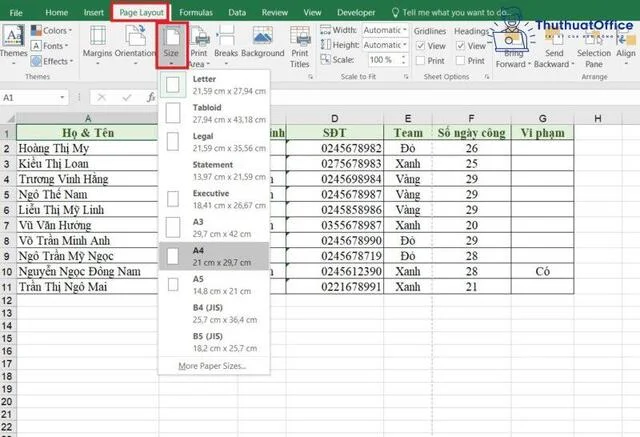640x437 pixels.
Task: Click the Tell me lightbulb icon
Action: 395,12
